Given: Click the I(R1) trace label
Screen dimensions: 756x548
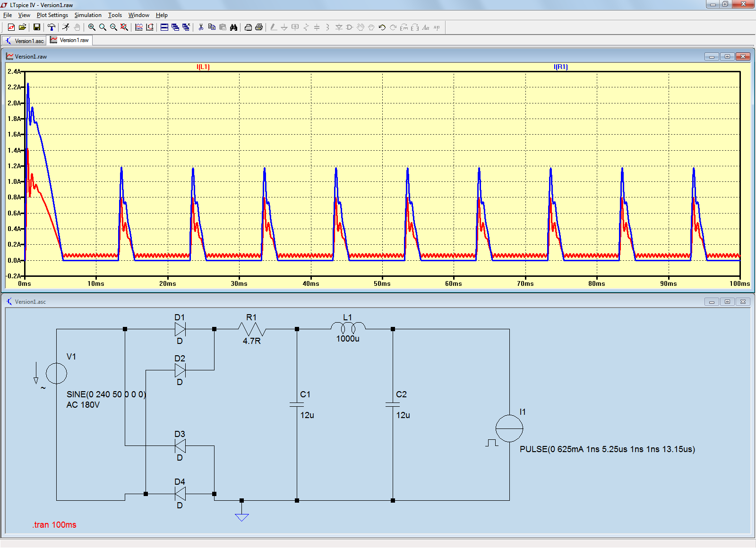Looking at the screenshot, I should coord(560,67).
